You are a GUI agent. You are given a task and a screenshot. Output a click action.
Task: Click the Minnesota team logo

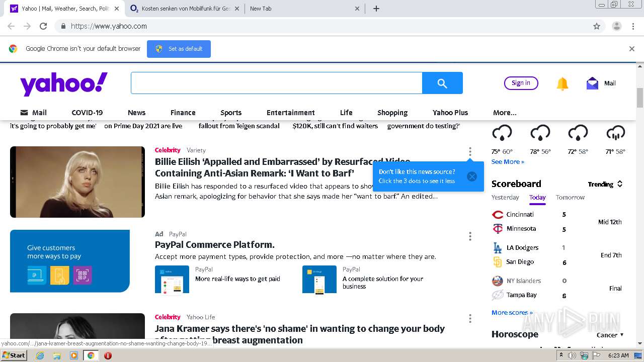click(498, 229)
